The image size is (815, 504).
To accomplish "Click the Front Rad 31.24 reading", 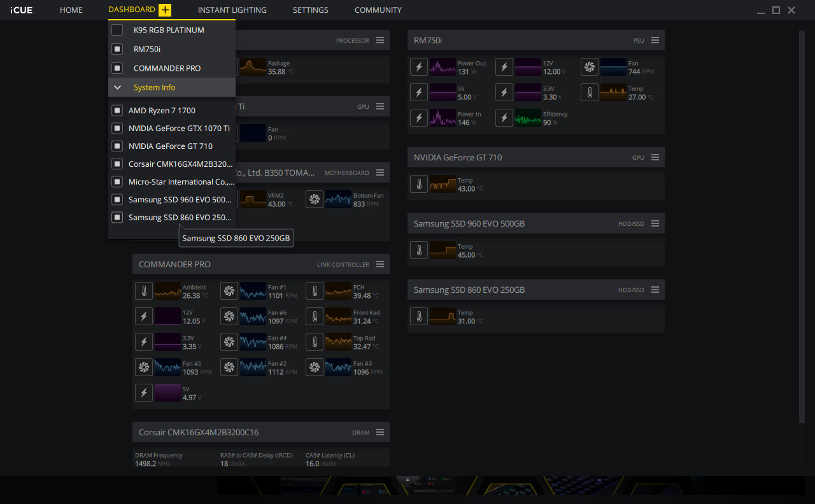I will (366, 321).
